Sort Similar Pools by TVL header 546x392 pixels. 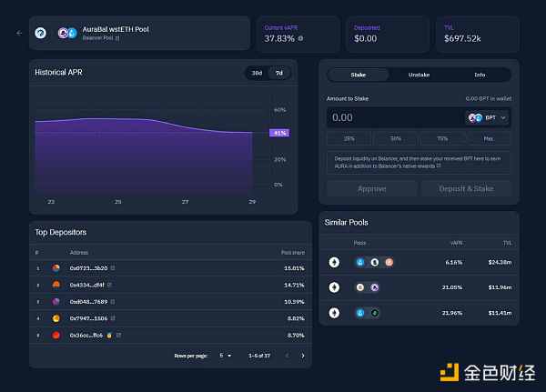point(508,243)
